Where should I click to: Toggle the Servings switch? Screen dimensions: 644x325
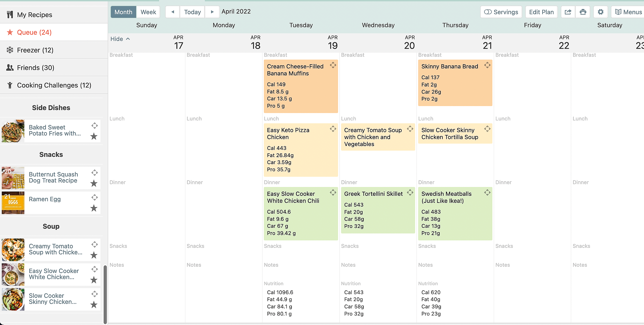pyautogui.click(x=488, y=12)
